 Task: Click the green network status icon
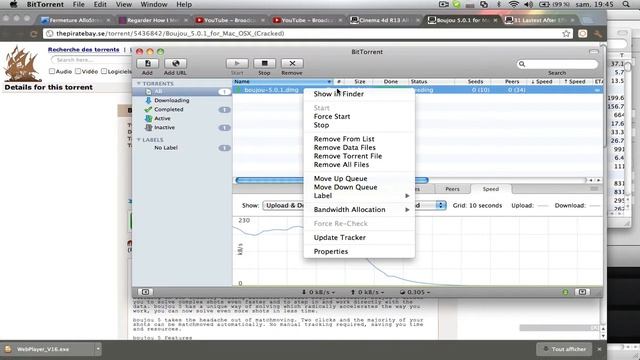565,292
